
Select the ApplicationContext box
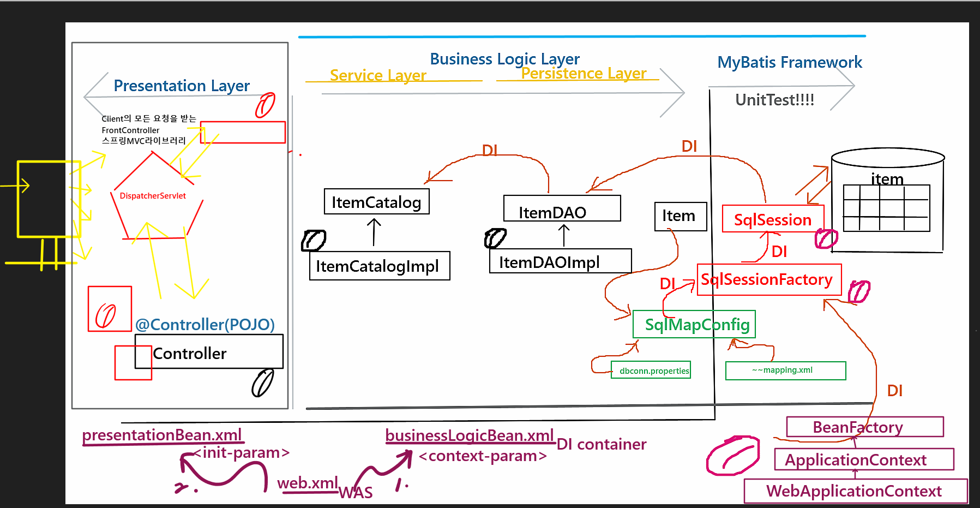coord(864,459)
